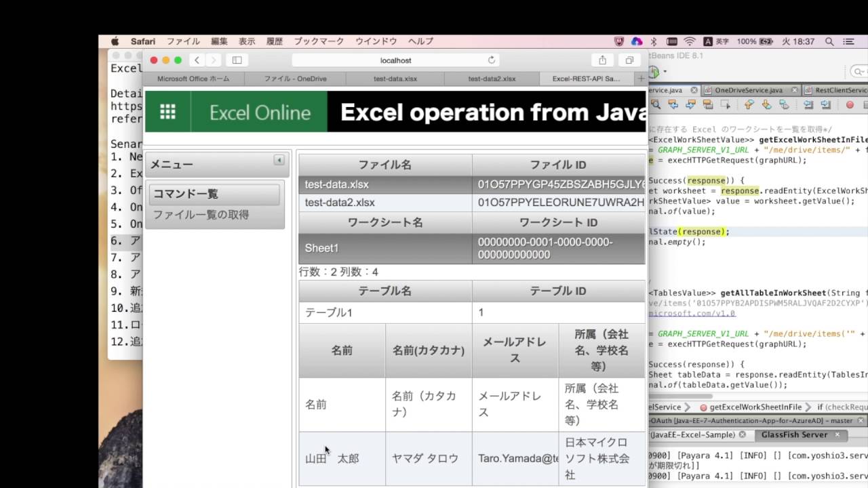Screen dimensions: 868x488
Task: Click NetBeans next bookmark icon
Action: tap(766, 105)
